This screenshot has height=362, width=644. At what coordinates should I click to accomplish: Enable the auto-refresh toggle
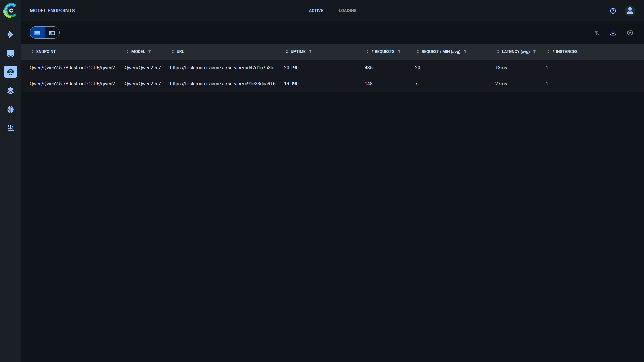pos(630,33)
